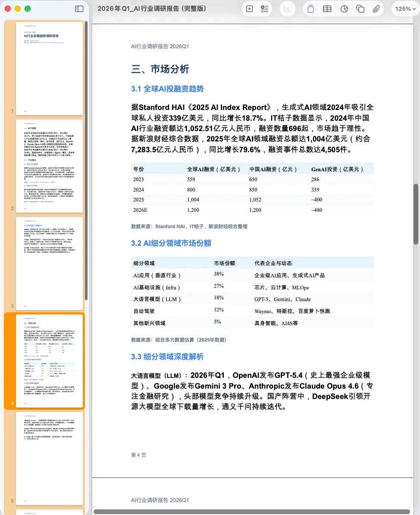Click the horizontal scrollbar at bottom
The width and height of the screenshot is (420, 515).
(252, 512)
